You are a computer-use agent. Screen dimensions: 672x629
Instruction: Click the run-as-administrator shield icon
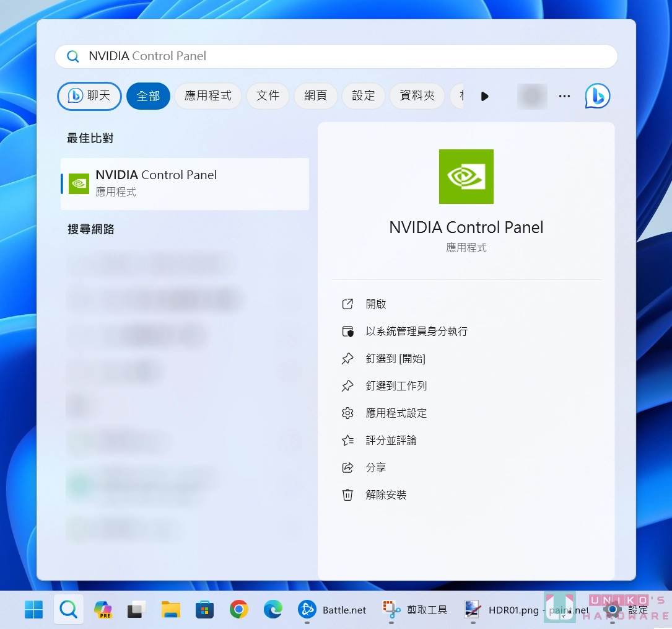tap(347, 332)
